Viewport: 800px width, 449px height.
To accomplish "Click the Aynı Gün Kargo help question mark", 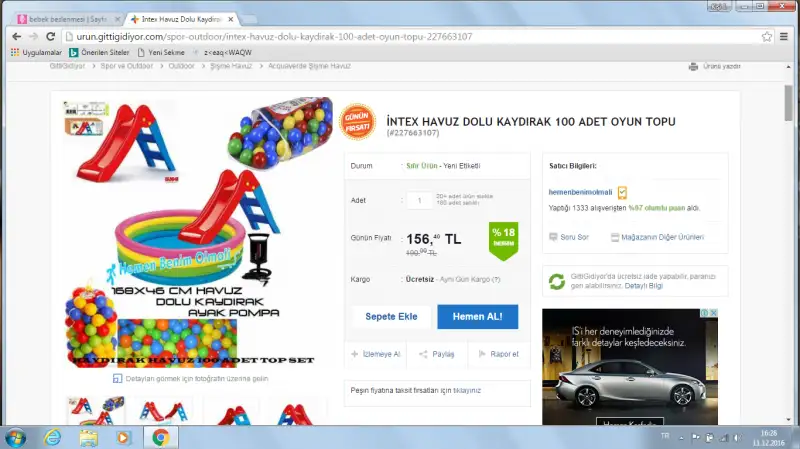I will (496, 280).
